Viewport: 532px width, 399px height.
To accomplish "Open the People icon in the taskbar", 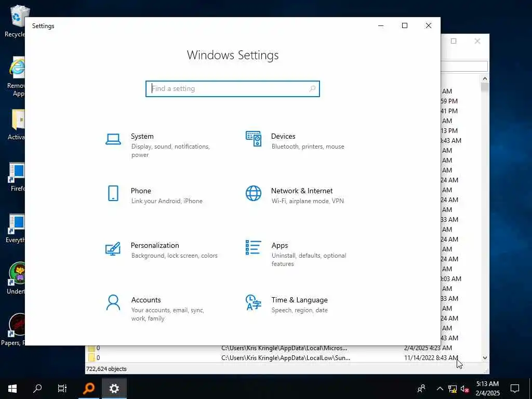I will (421, 389).
